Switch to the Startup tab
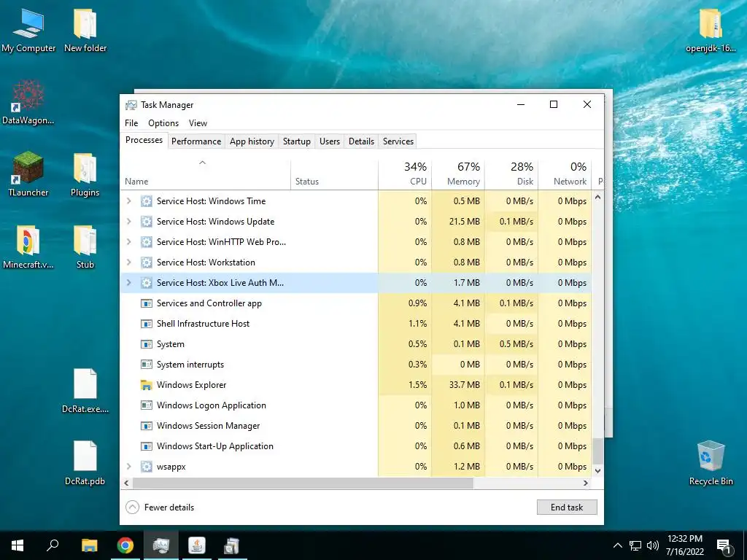Image resolution: width=747 pixels, height=560 pixels. (x=296, y=141)
